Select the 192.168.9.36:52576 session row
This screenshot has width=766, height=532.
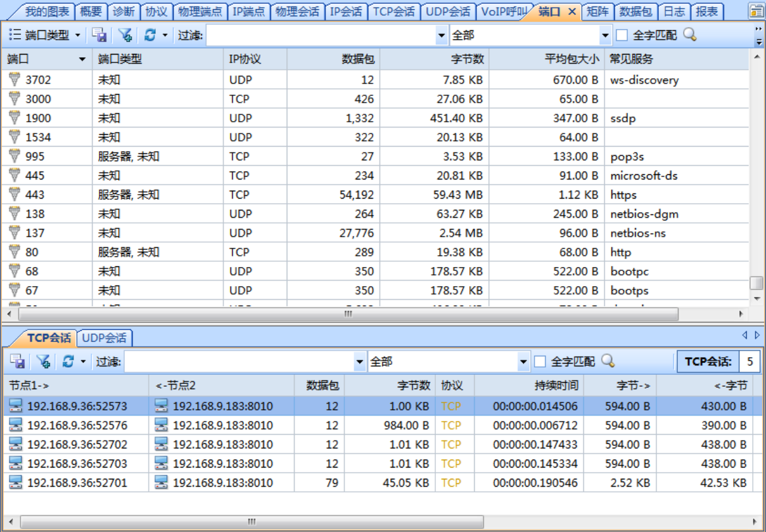coord(382,425)
